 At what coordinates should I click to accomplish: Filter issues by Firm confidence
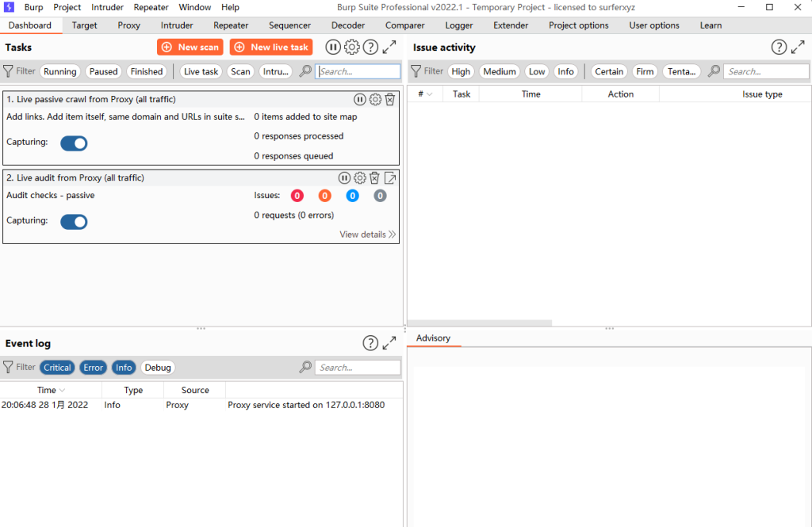(x=645, y=71)
